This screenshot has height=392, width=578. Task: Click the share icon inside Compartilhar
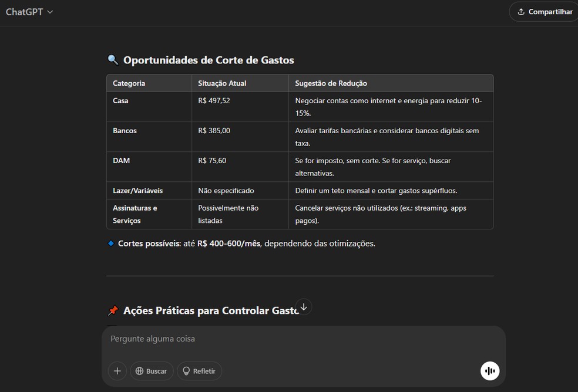(x=520, y=11)
